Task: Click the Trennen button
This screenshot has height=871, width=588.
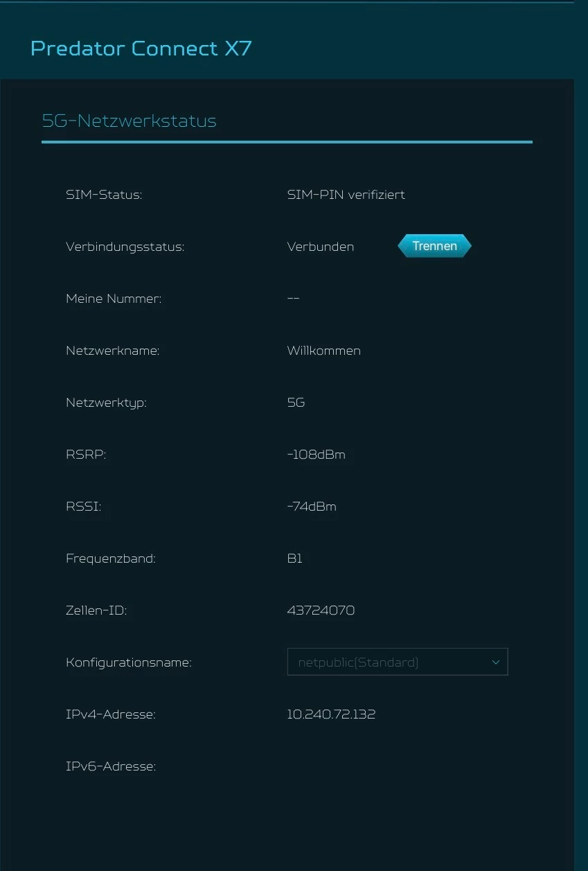Action: click(x=434, y=246)
